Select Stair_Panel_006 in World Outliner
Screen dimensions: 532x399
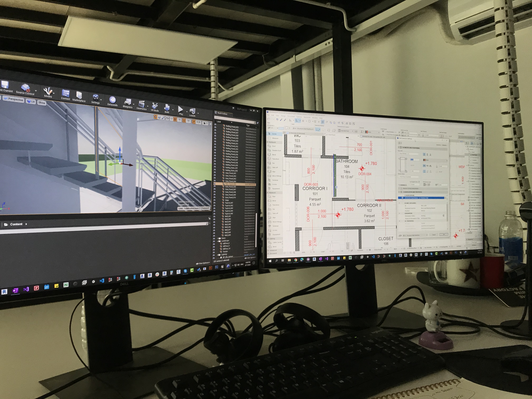point(230,187)
